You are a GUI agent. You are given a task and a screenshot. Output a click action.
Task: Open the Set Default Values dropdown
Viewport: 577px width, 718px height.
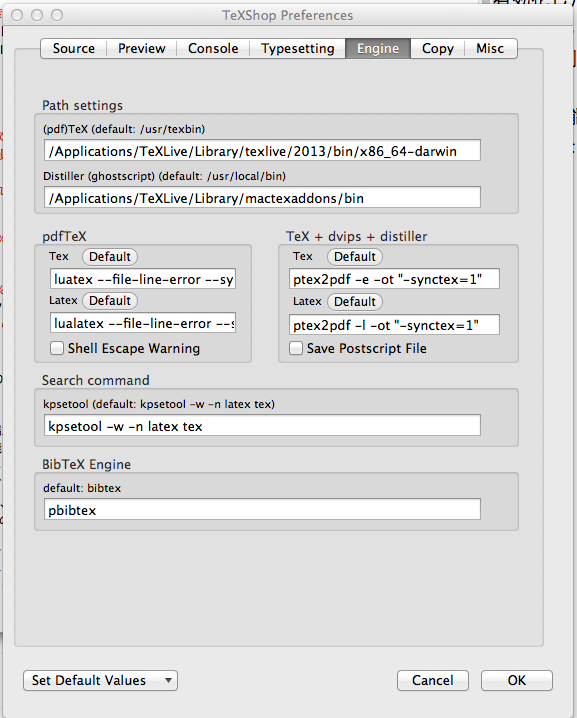pos(100,680)
